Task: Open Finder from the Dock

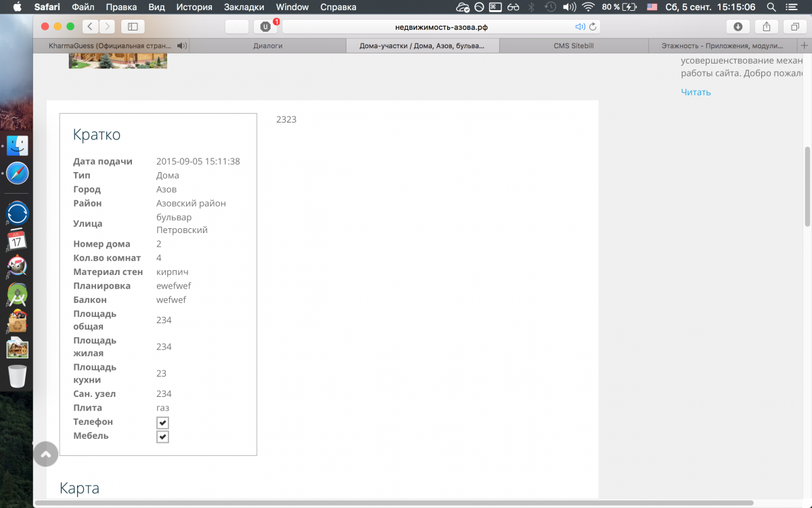Action: (x=18, y=145)
